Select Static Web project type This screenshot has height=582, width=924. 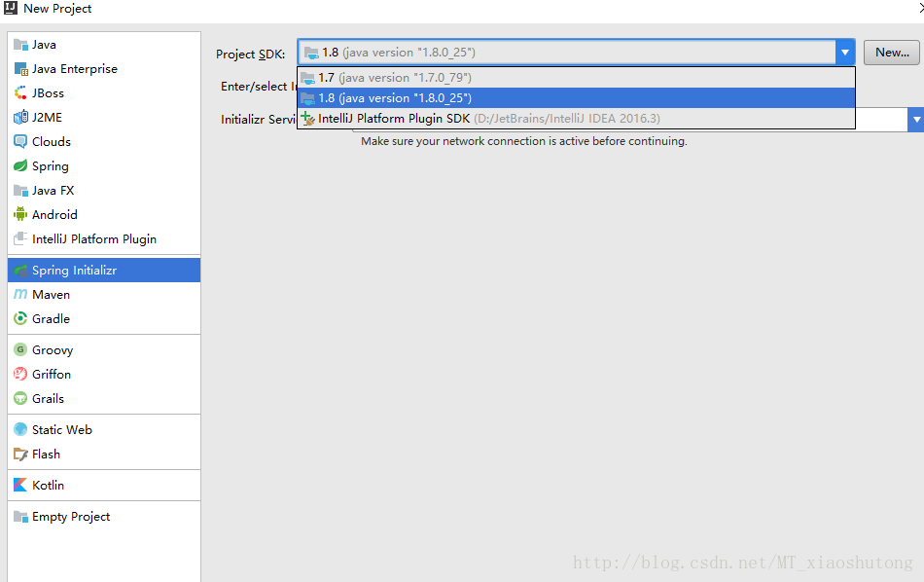point(62,429)
